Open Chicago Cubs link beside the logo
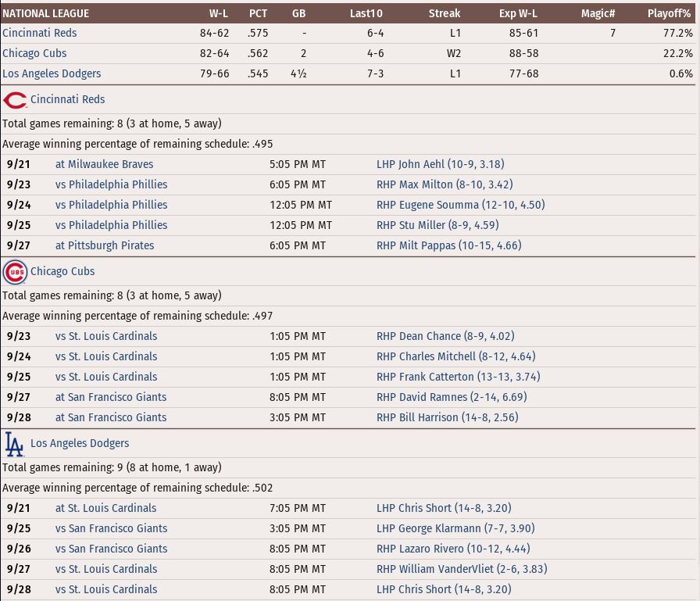This screenshot has height=601, width=700. [62, 271]
